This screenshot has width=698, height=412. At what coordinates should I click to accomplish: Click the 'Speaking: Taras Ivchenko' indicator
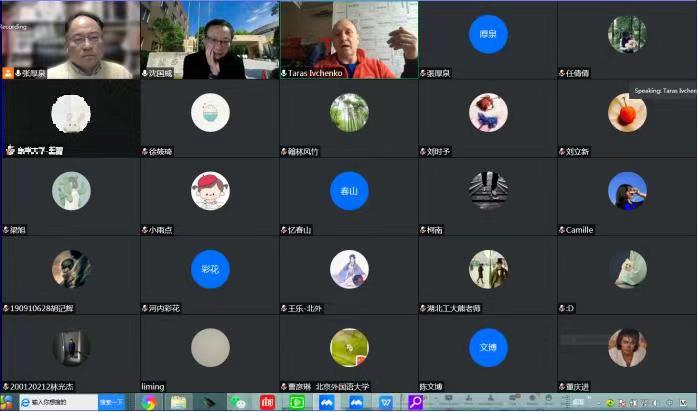[x=664, y=90]
